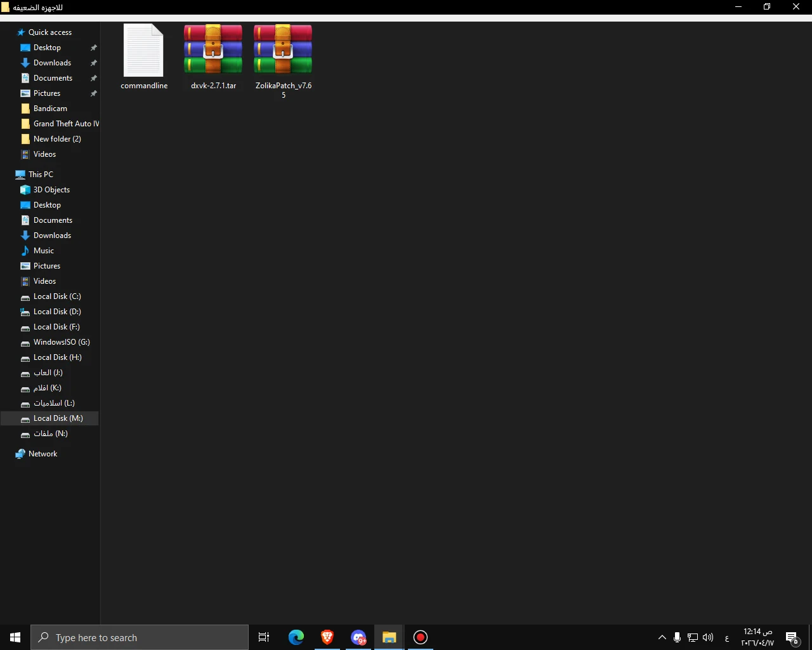Select the dxvk-2.7.1.tar archive
This screenshot has width=812, height=650.
(x=213, y=57)
